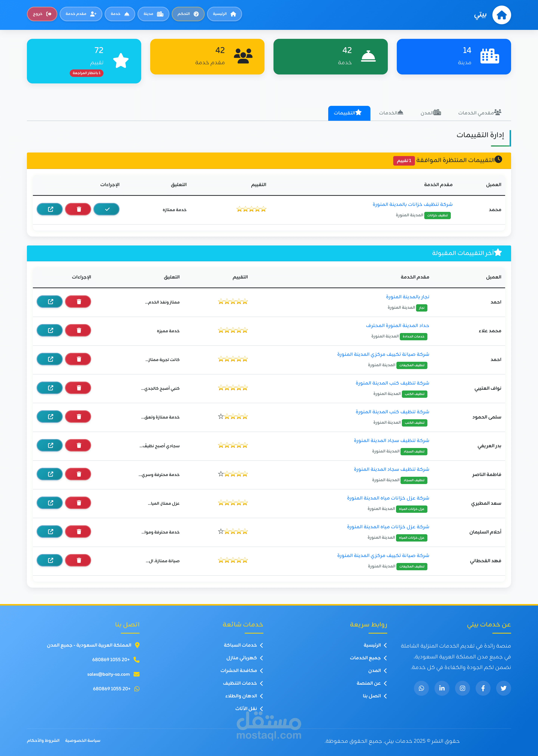
Task: Open سياسة الخصوصية footer link
Action: (83, 741)
